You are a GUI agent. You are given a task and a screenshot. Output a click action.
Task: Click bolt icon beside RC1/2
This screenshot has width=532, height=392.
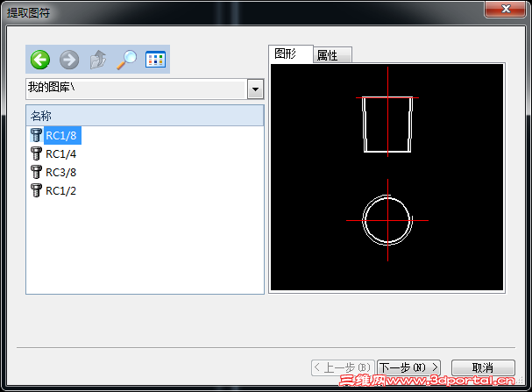click(36, 190)
